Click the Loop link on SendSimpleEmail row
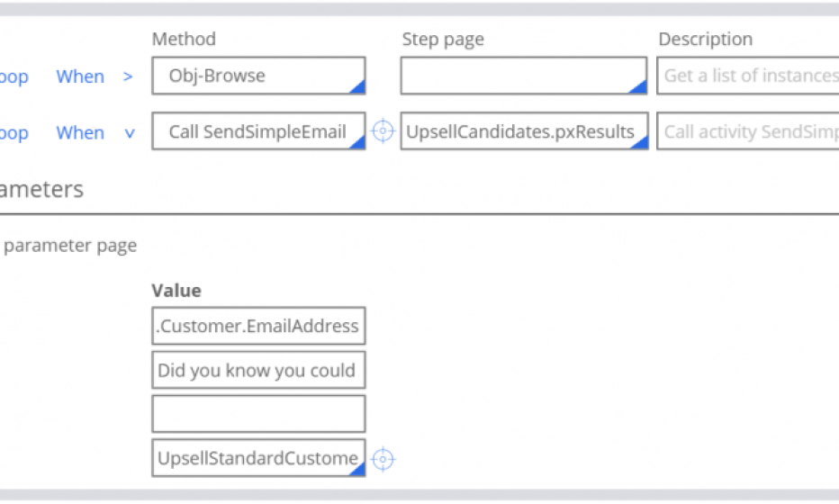This screenshot has width=839, height=504. (x=14, y=132)
